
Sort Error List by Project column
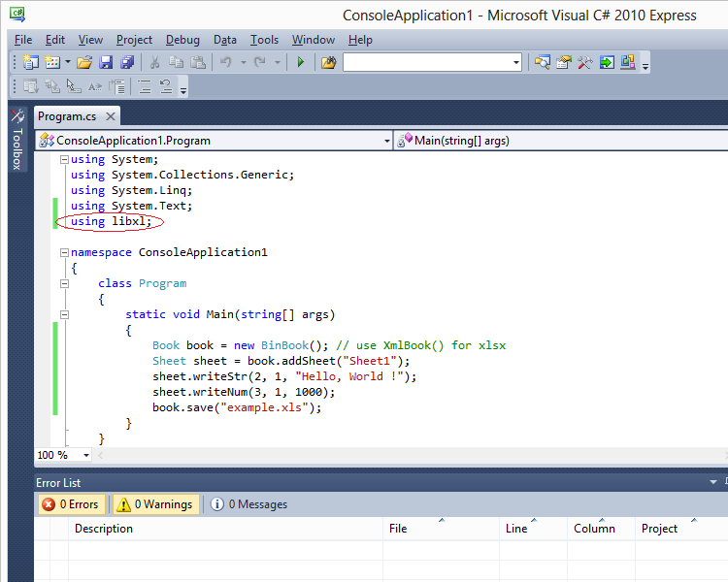pos(681,529)
